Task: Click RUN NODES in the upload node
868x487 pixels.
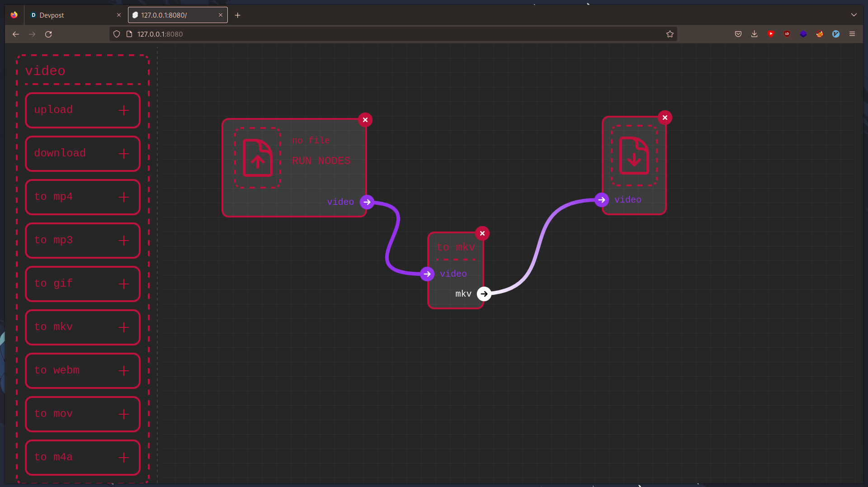Action: pos(321,161)
